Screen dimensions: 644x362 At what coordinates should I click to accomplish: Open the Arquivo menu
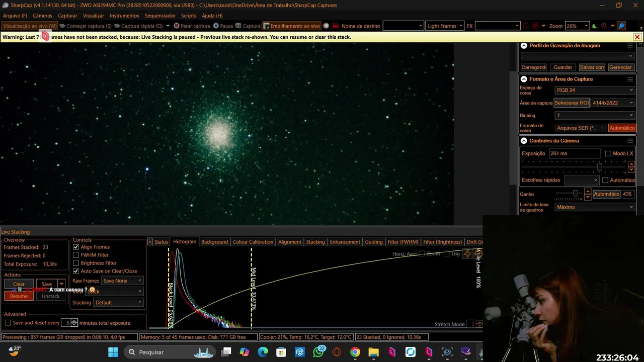[x=15, y=16]
